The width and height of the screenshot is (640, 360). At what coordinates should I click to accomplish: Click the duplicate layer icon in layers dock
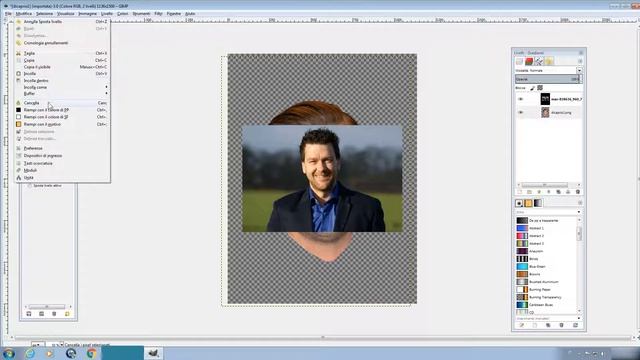[558, 192]
